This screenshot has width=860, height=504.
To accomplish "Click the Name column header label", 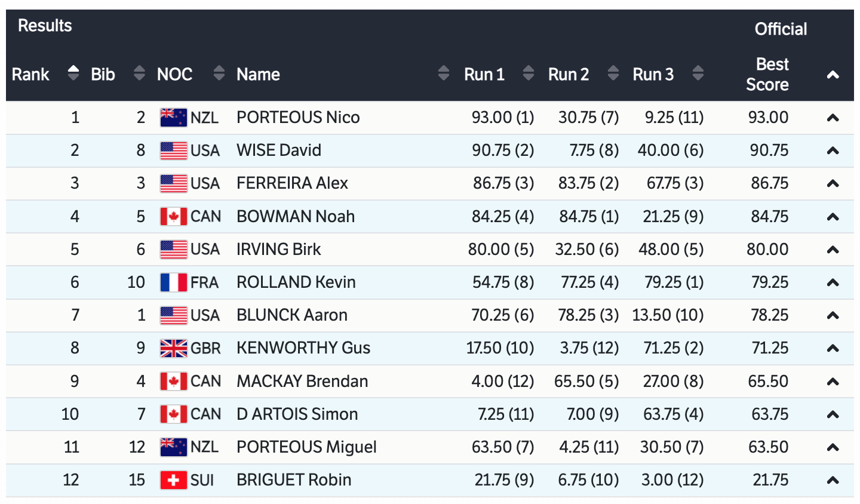I will coord(258,74).
